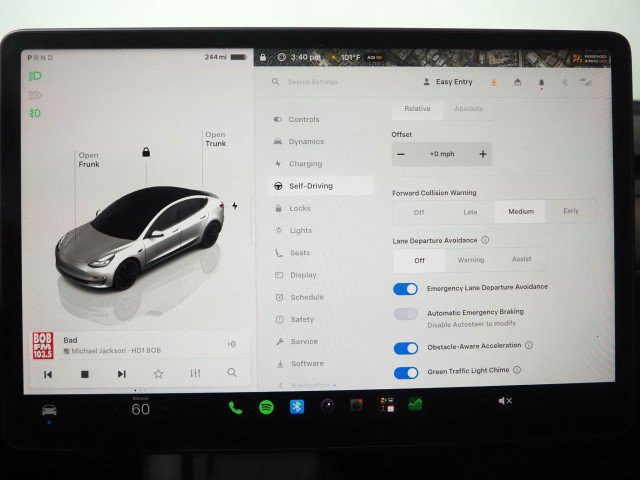Open the Spotify app
This screenshot has height=480, width=640.
[266, 407]
